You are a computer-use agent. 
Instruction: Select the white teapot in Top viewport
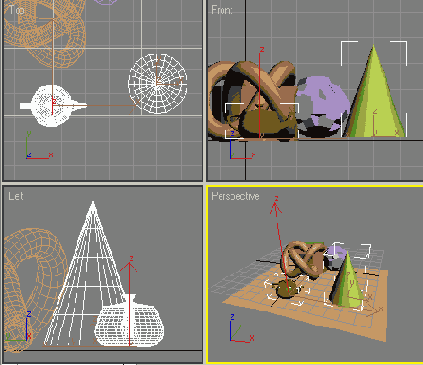click(x=52, y=106)
